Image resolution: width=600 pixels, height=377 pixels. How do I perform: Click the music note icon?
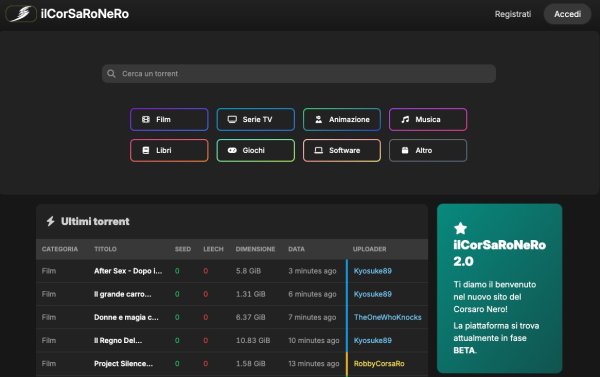point(405,119)
